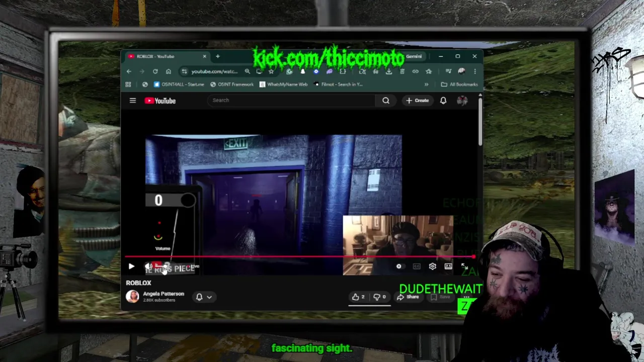Image resolution: width=644 pixels, height=362 pixels.
Task: Open the YouTube account avatar menu
Action: click(x=462, y=101)
